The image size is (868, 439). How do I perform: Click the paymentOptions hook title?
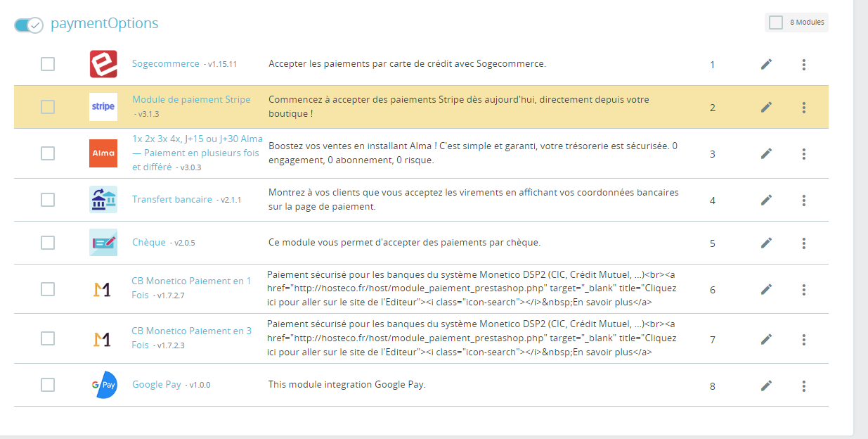[x=104, y=23]
